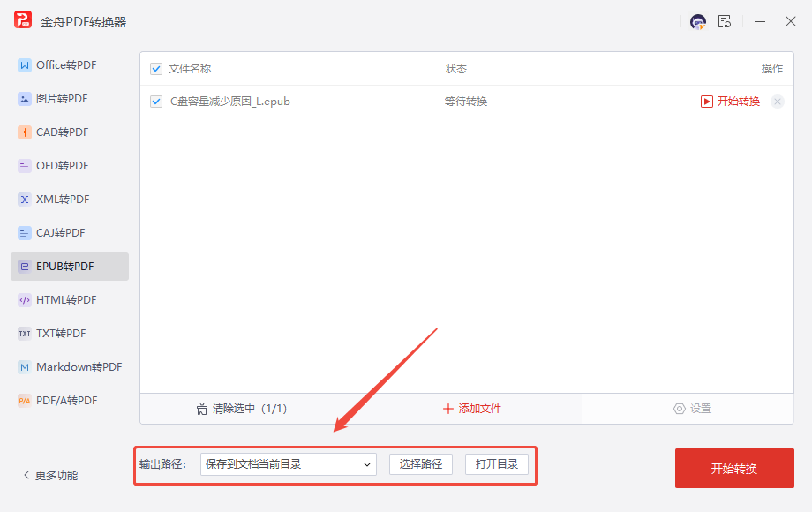The width and height of the screenshot is (812, 512).
Task: Click the PDF/A转PDF label
Action: click(67, 401)
